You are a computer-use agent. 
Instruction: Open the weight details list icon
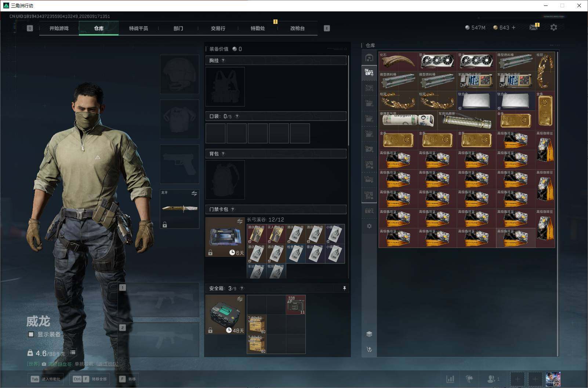click(x=73, y=352)
